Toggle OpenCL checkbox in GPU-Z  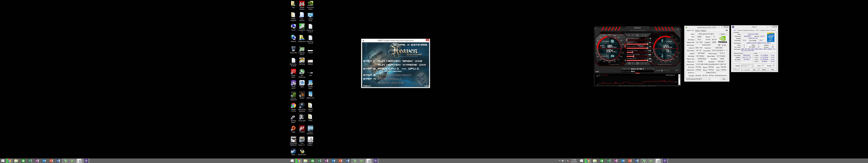point(696,76)
